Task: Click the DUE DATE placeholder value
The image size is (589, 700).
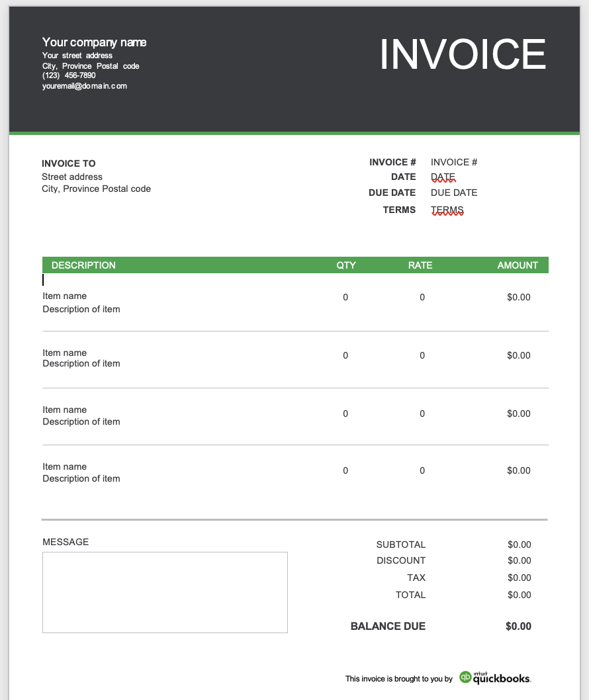Action: [454, 193]
